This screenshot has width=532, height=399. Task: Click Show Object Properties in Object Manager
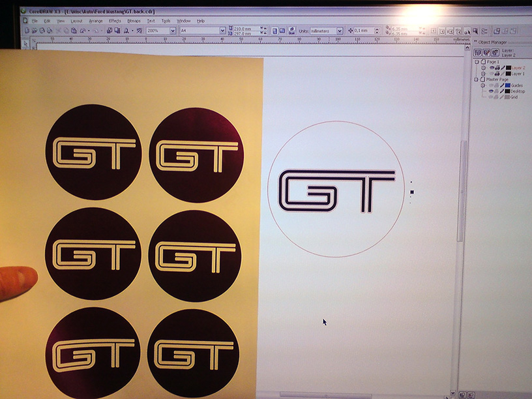477,53
